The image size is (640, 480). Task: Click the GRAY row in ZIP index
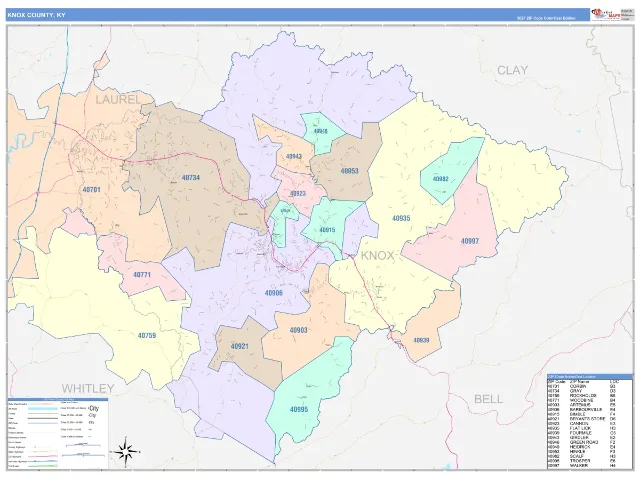590,391
